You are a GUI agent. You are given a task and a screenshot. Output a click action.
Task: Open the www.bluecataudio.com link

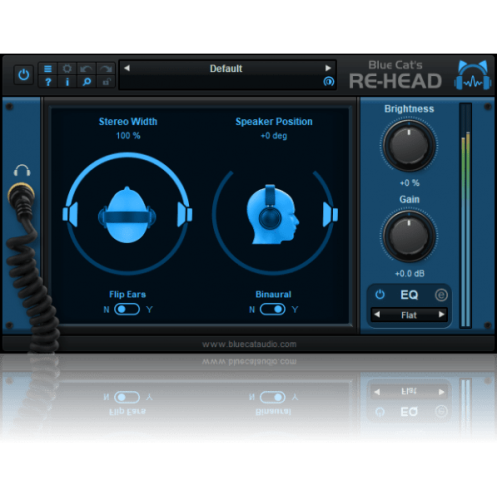(x=249, y=344)
